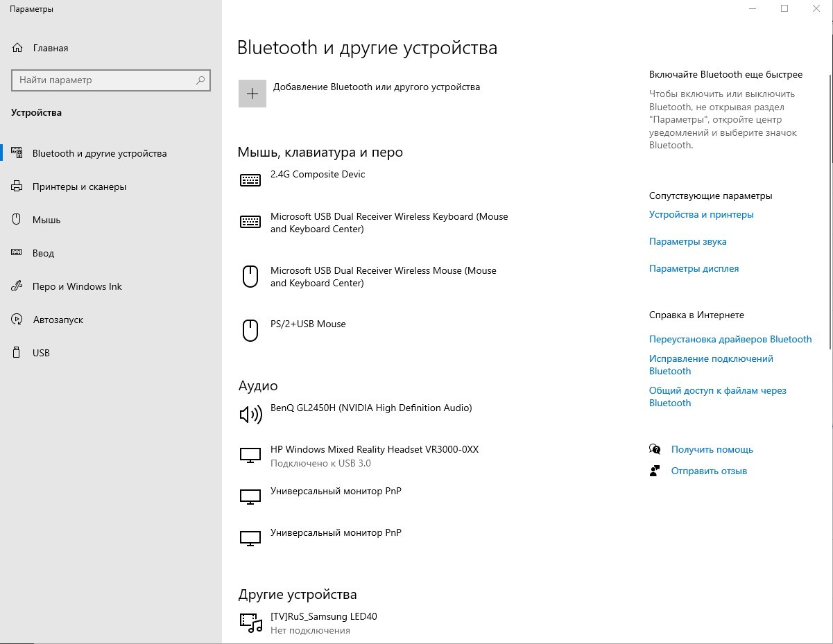Click the Получить помощь link
The image size is (833, 644).
coord(712,450)
